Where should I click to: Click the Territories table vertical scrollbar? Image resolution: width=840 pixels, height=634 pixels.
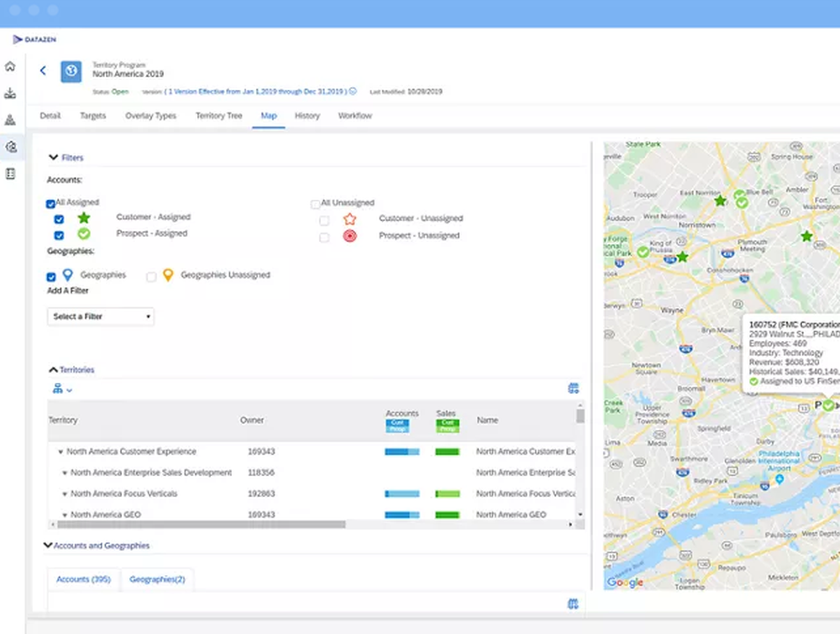tap(580, 416)
